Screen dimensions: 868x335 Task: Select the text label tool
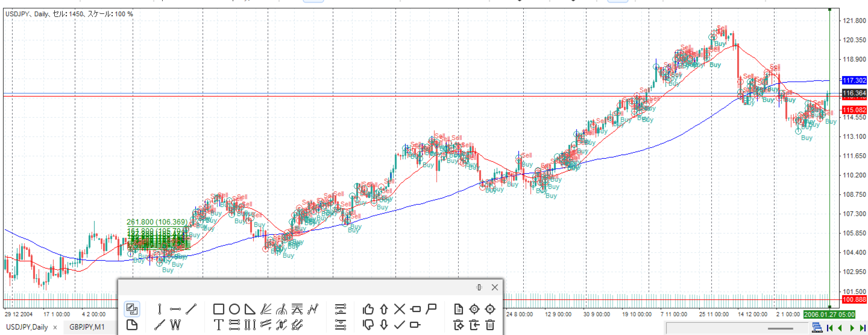pos(218,325)
